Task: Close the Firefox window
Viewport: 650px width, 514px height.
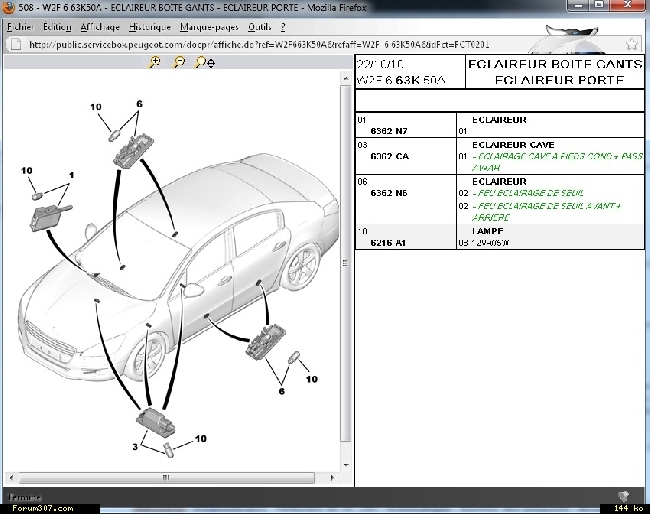Action: tap(627, 5)
